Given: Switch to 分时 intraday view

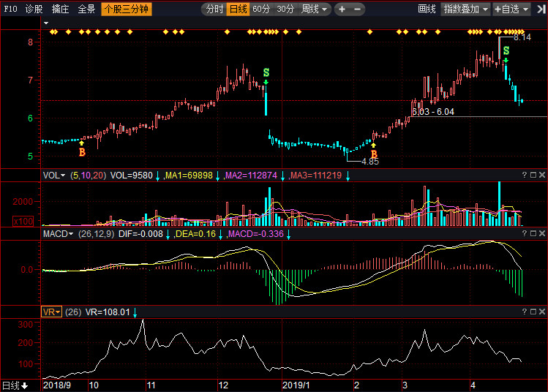Looking at the screenshot, I should [214, 10].
